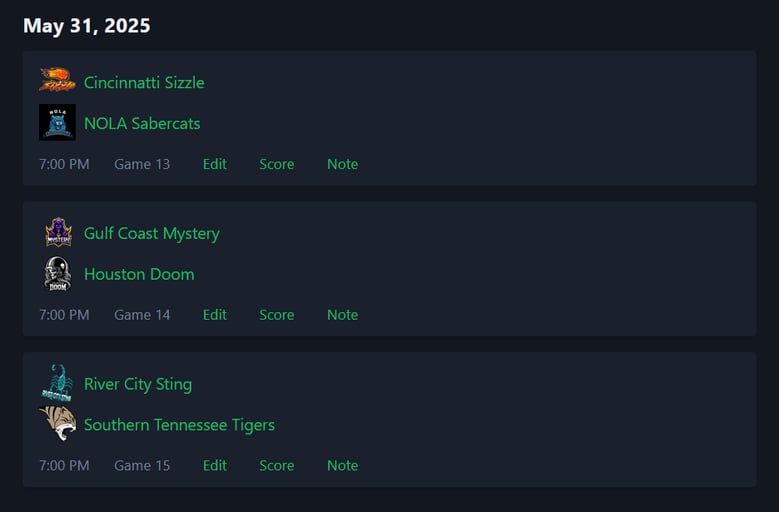Open the River City Sting team page
Viewport: 779px width, 512px height.
pos(138,384)
